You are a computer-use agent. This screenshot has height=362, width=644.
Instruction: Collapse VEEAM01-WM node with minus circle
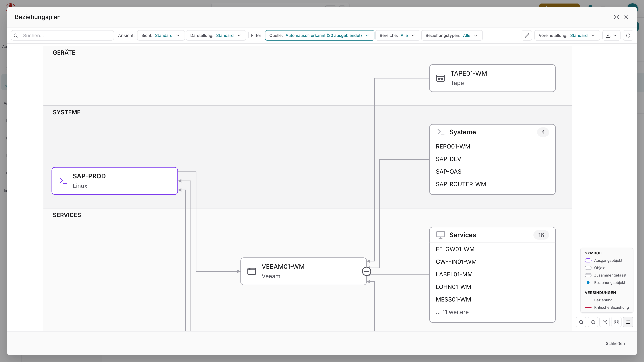366,271
